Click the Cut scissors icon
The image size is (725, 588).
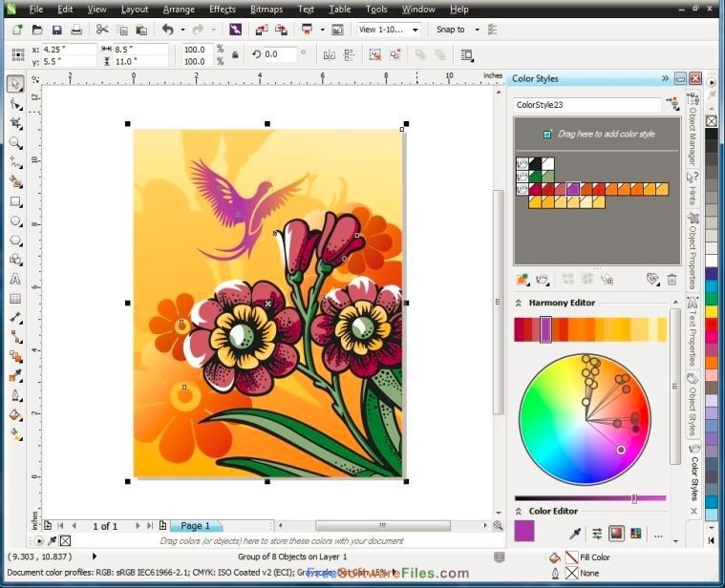coord(102,30)
